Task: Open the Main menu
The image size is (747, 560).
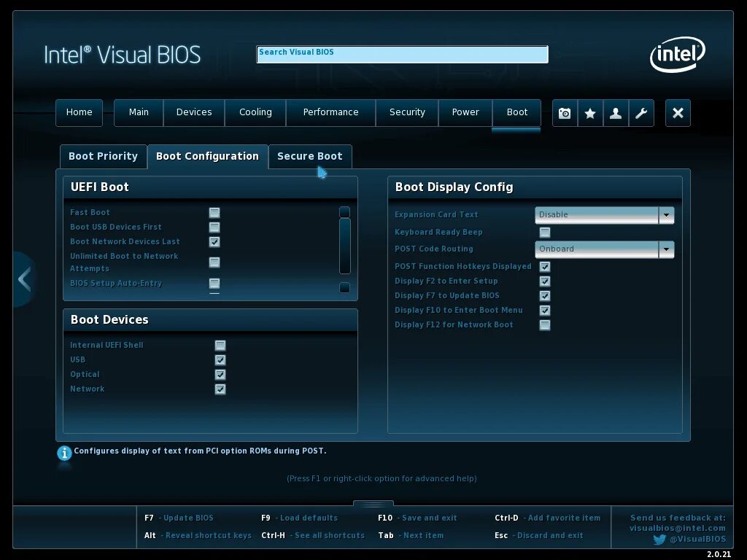Action: 139,113
